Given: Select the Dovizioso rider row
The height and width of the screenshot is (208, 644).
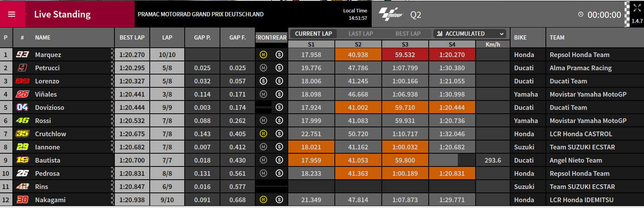Looking at the screenshot, I should point(322,107).
